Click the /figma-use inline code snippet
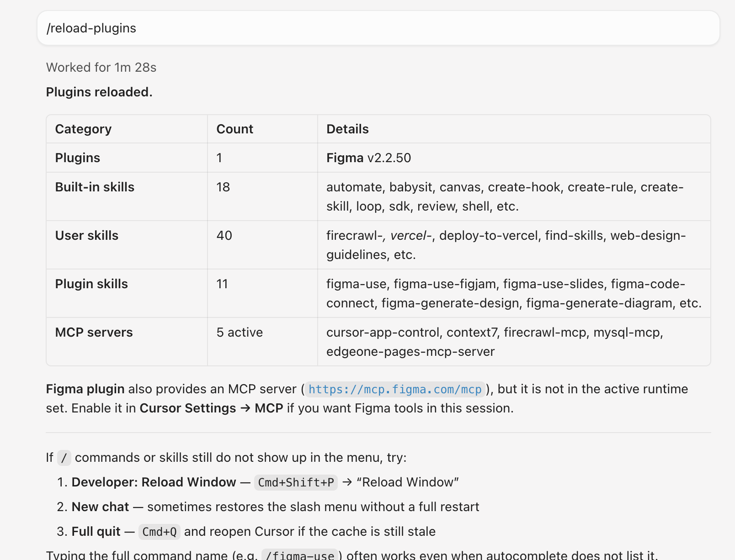The width and height of the screenshot is (735, 560). click(x=299, y=555)
